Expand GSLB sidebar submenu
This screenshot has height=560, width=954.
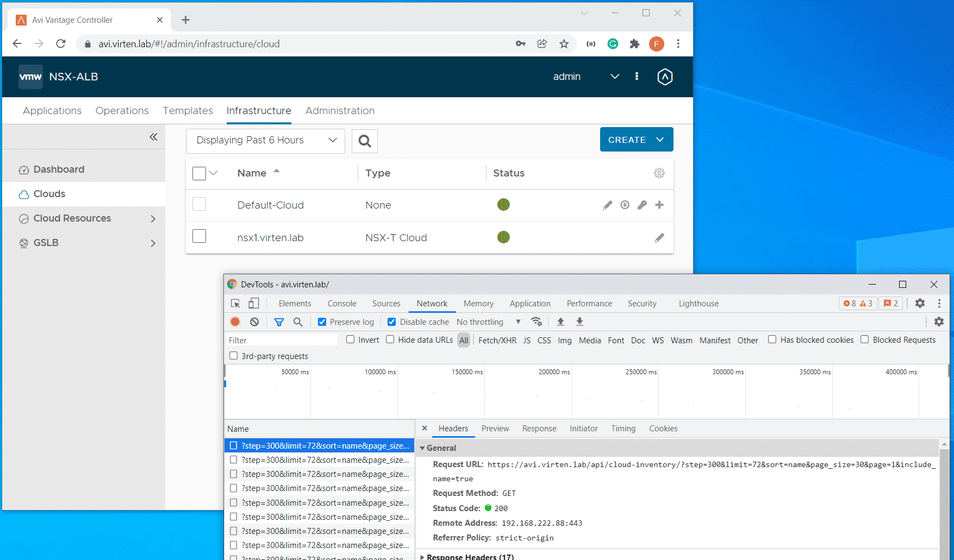153,243
